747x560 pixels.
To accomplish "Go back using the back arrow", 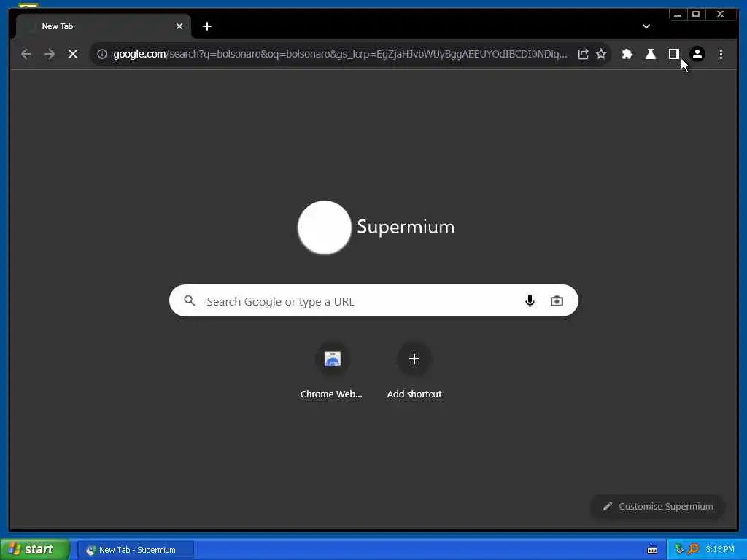I will pyautogui.click(x=26, y=54).
